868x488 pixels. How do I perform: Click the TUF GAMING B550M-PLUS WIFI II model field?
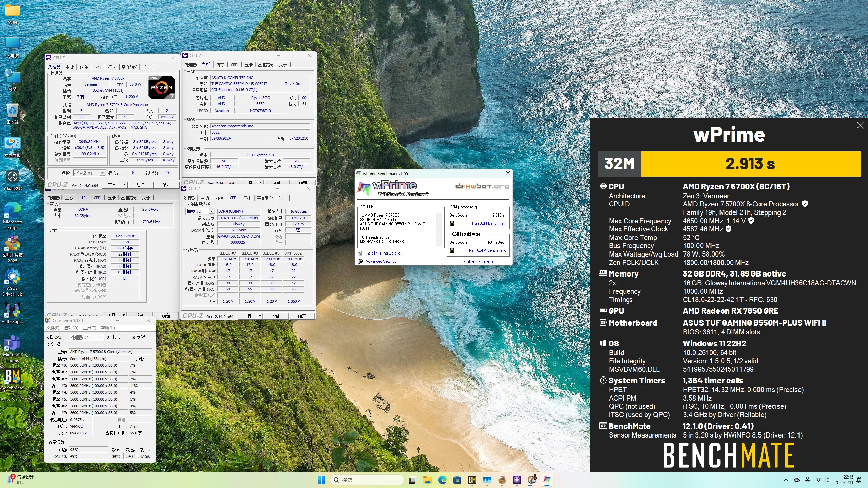(x=242, y=84)
